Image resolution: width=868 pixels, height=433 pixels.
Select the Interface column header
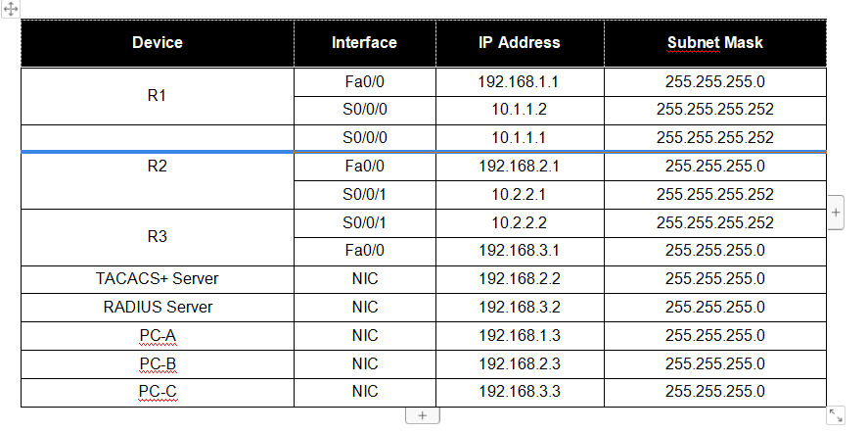click(364, 42)
